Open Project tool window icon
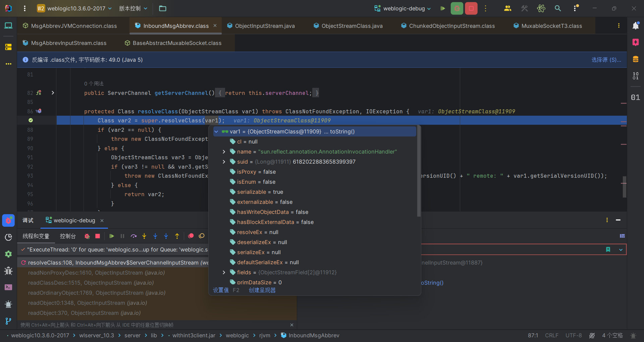 click(x=8, y=25)
